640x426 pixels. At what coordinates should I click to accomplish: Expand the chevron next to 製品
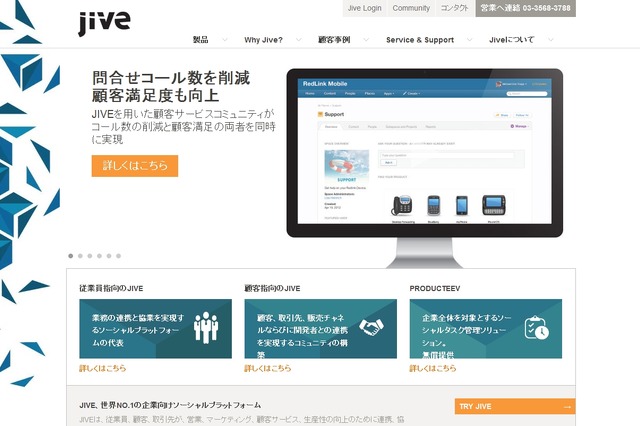pos(224,40)
